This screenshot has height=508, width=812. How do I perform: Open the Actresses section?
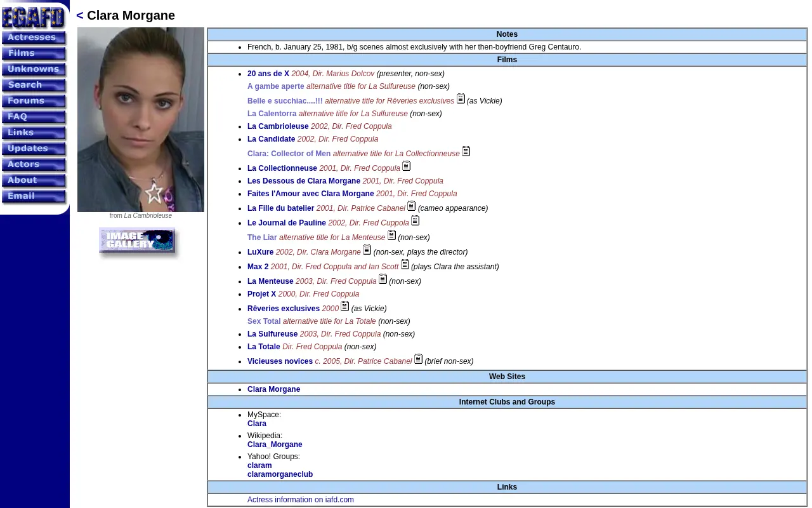click(x=34, y=38)
